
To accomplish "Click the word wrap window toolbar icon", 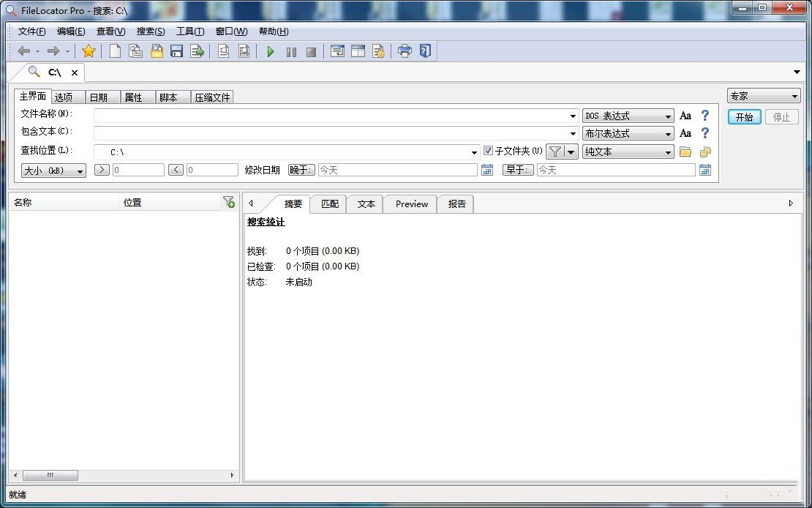I will (x=338, y=51).
